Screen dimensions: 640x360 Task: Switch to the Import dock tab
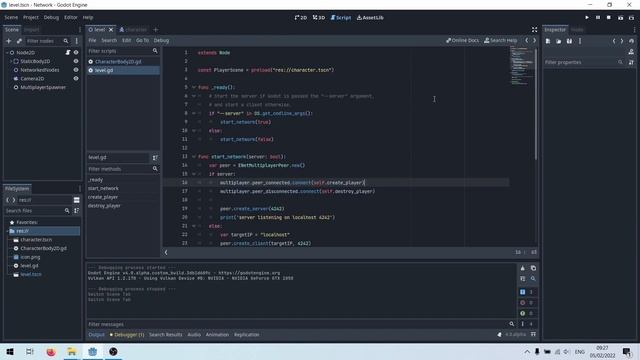tap(31, 30)
